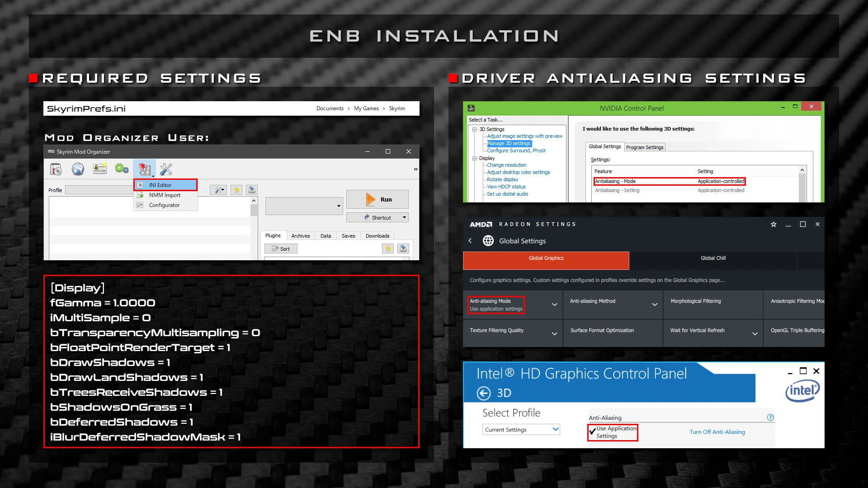The height and width of the screenshot is (488, 868).
Task: Toggle the Use Application Settings checkbox
Action: (592, 432)
